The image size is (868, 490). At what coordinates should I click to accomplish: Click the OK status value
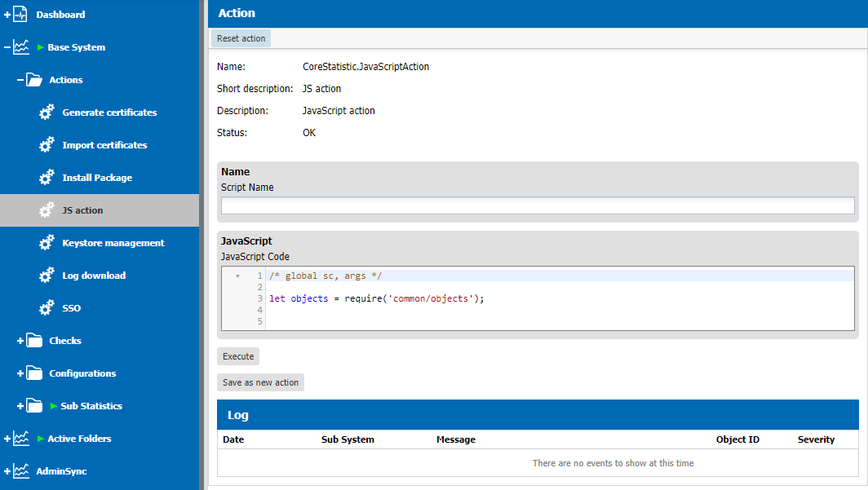click(309, 133)
